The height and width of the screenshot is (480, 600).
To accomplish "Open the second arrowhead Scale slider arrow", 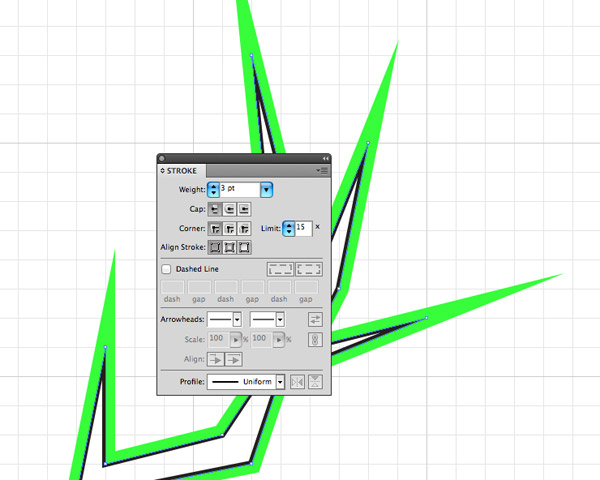I will coord(279,340).
